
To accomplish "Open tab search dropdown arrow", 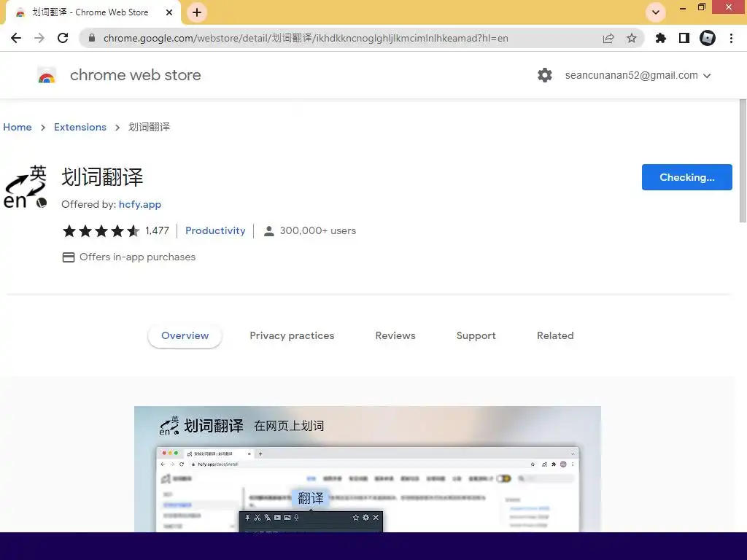I will 656,12.
